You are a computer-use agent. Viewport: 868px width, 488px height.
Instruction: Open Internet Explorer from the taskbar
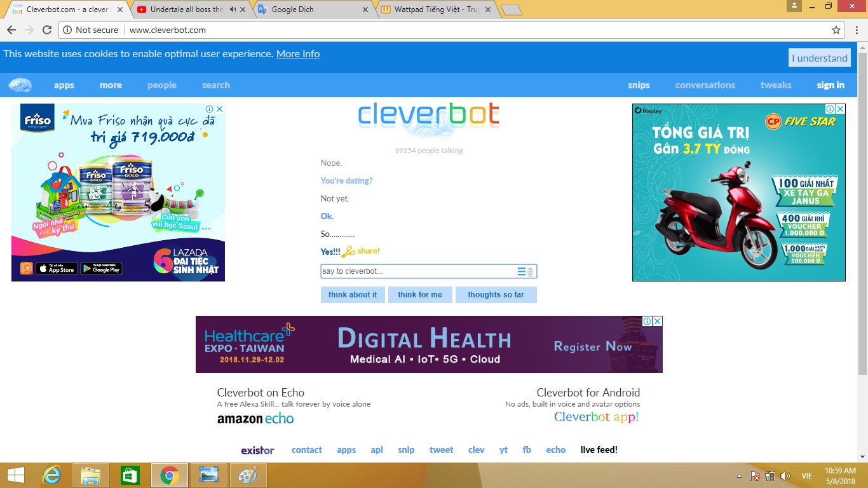(x=51, y=475)
